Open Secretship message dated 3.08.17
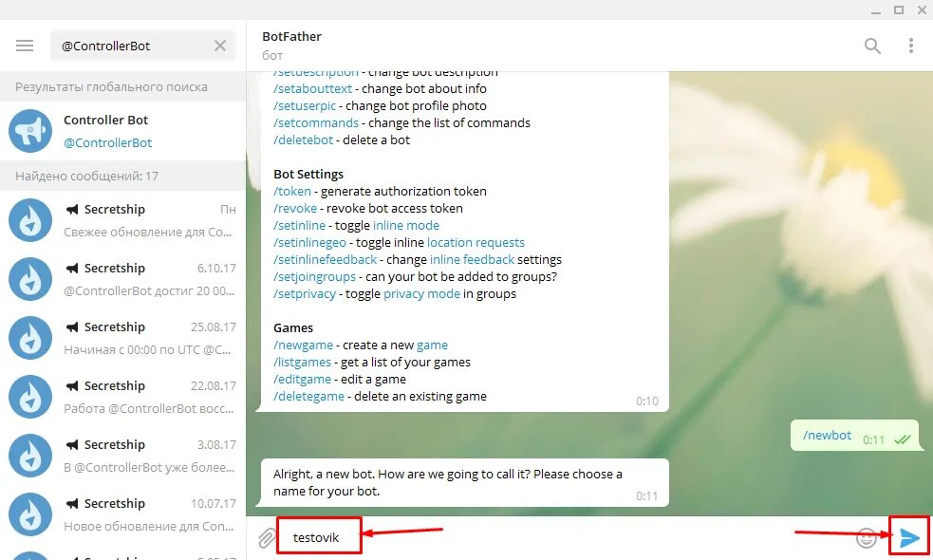Screen dimensions: 933x560 coord(122,456)
